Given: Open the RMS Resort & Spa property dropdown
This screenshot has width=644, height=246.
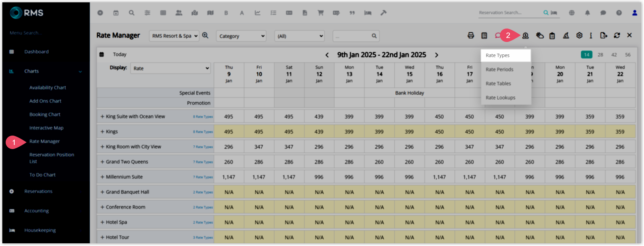Looking at the screenshot, I should click(174, 36).
